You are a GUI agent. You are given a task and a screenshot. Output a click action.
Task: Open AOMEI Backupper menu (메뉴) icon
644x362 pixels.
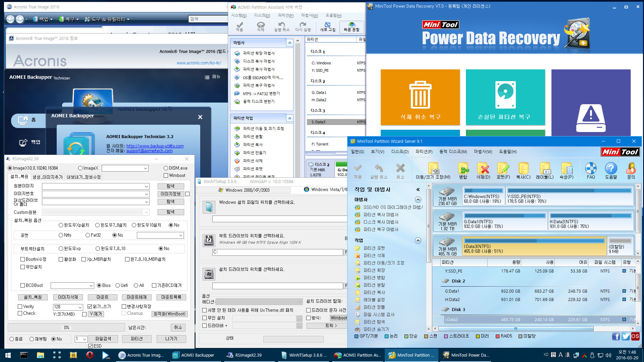[x=212, y=77]
